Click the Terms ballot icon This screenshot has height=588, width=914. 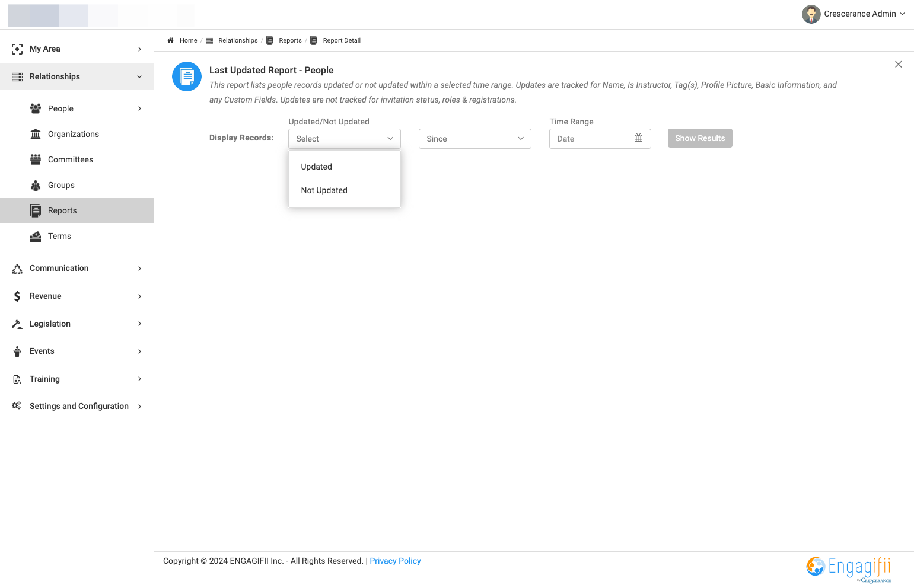point(36,236)
